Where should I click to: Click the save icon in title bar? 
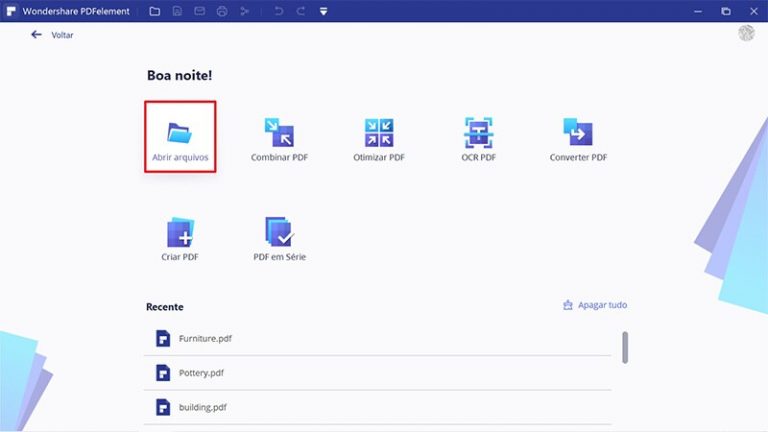177,11
